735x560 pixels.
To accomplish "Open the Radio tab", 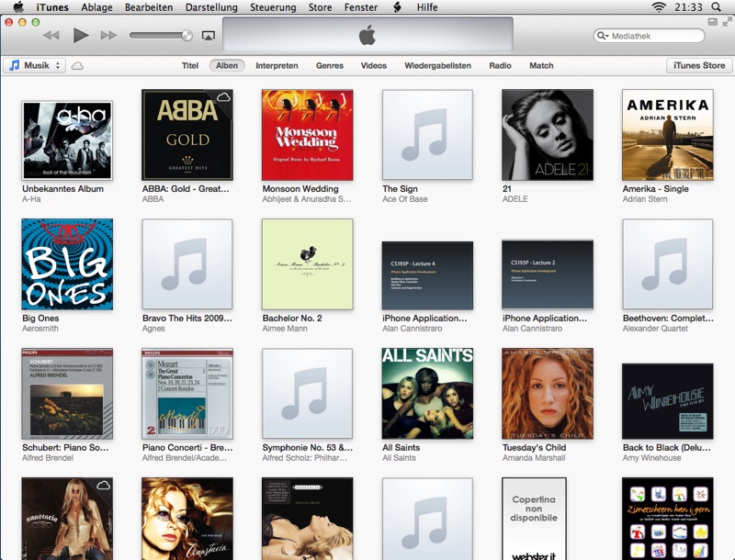I will tap(500, 65).
